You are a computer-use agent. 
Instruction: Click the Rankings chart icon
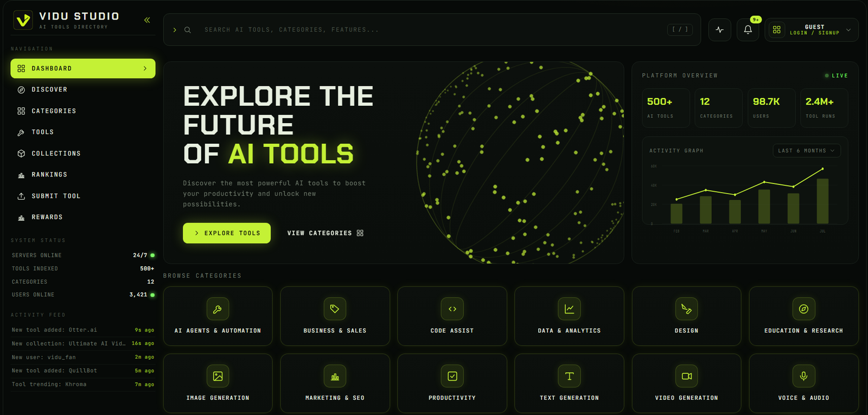21,175
